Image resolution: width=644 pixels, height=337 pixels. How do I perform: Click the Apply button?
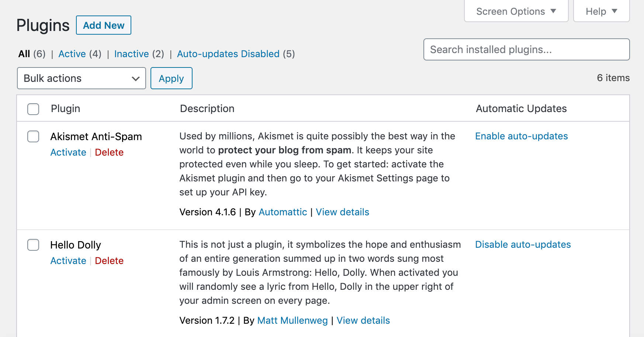[x=171, y=78]
